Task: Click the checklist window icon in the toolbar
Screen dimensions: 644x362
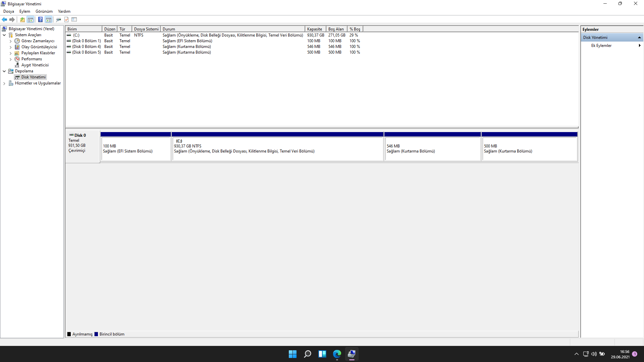Action: 74,19
